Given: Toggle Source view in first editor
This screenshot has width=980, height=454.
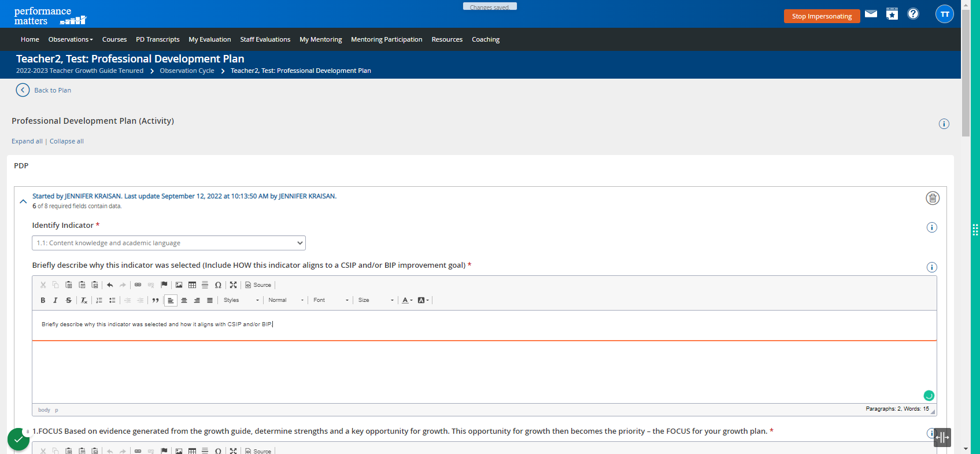Looking at the screenshot, I should coord(258,285).
